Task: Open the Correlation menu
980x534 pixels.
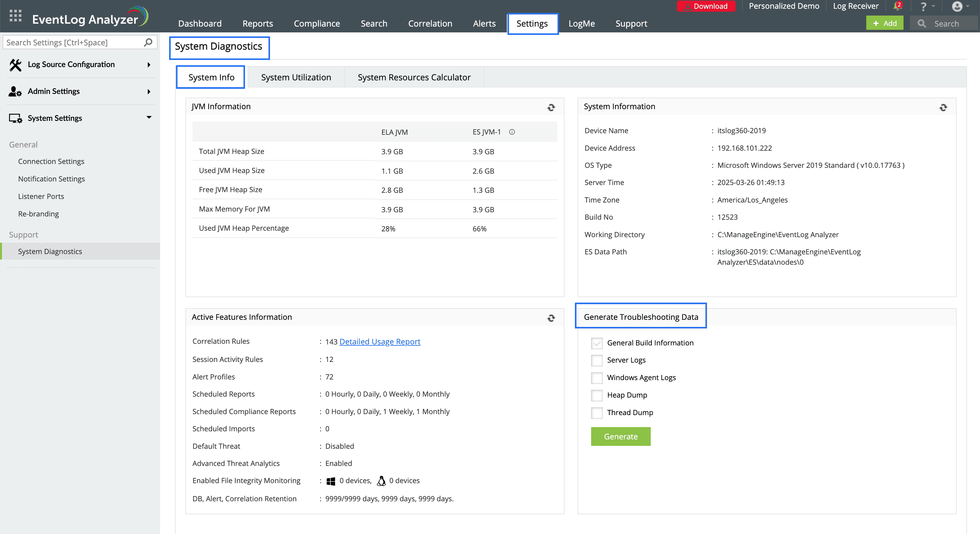Action: tap(430, 24)
